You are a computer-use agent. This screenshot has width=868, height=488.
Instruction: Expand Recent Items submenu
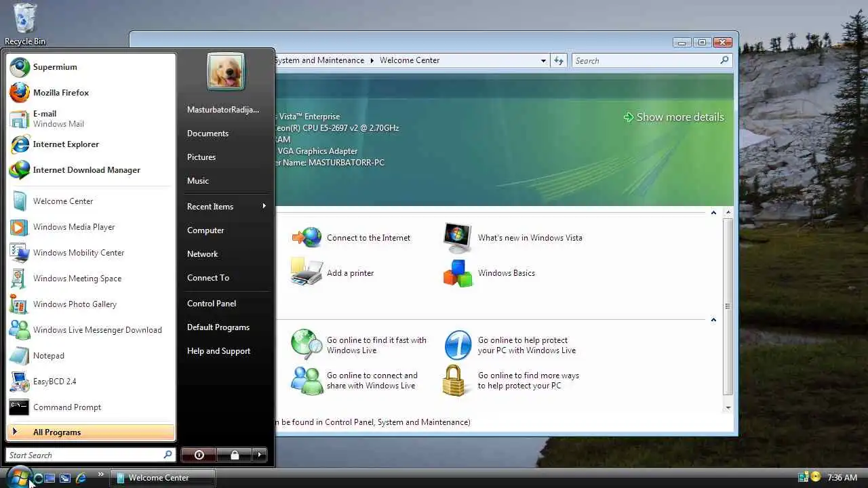click(226, 207)
